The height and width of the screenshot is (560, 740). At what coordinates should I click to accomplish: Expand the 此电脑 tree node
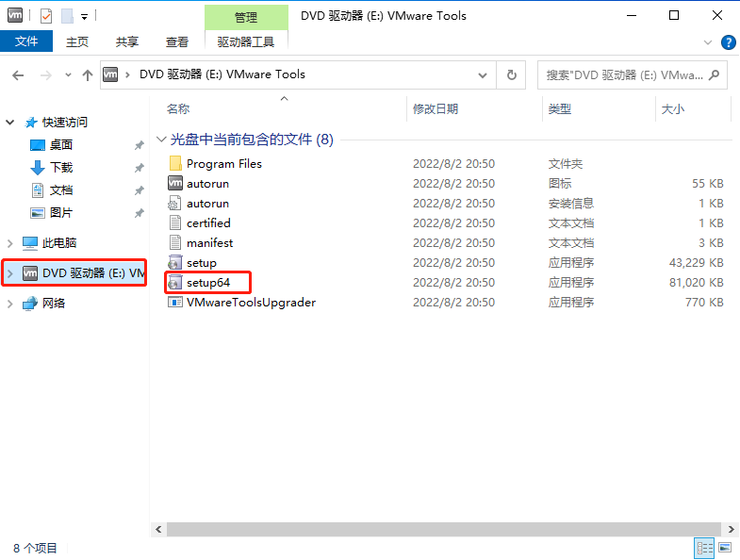(10, 243)
